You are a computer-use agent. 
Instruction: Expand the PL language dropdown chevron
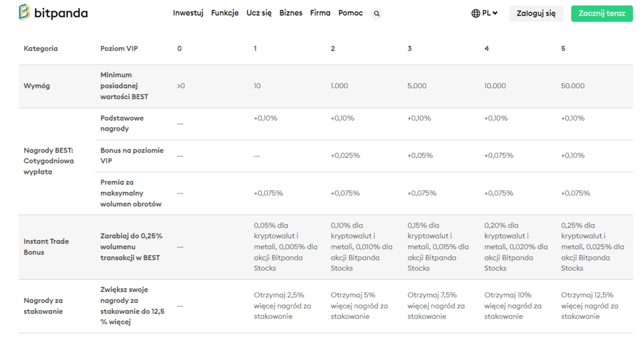[x=495, y=13]
